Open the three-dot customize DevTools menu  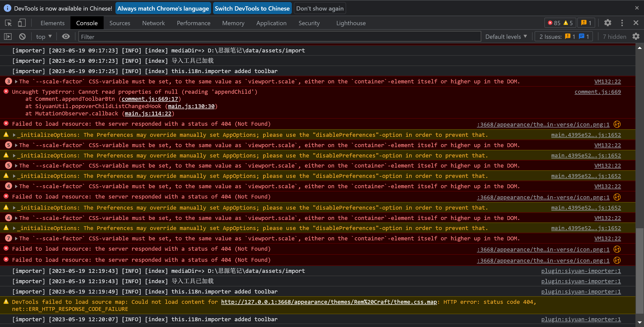[622, 23]
